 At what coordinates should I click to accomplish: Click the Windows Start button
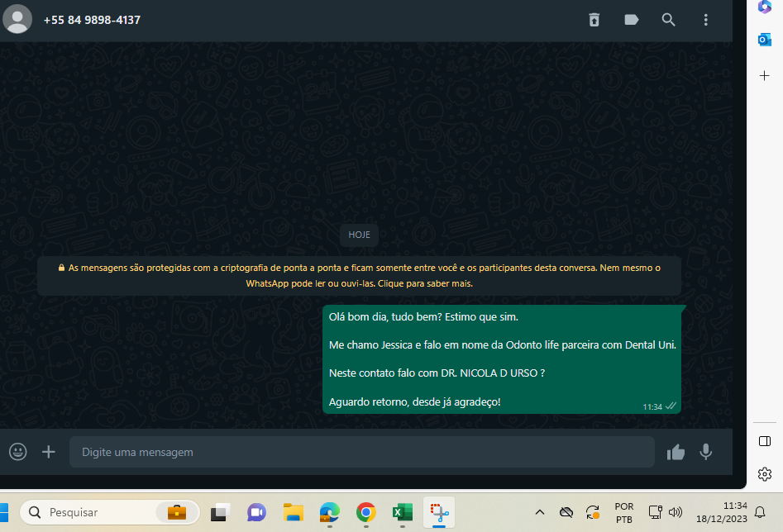pyautogui.click(x=4, y=512)
